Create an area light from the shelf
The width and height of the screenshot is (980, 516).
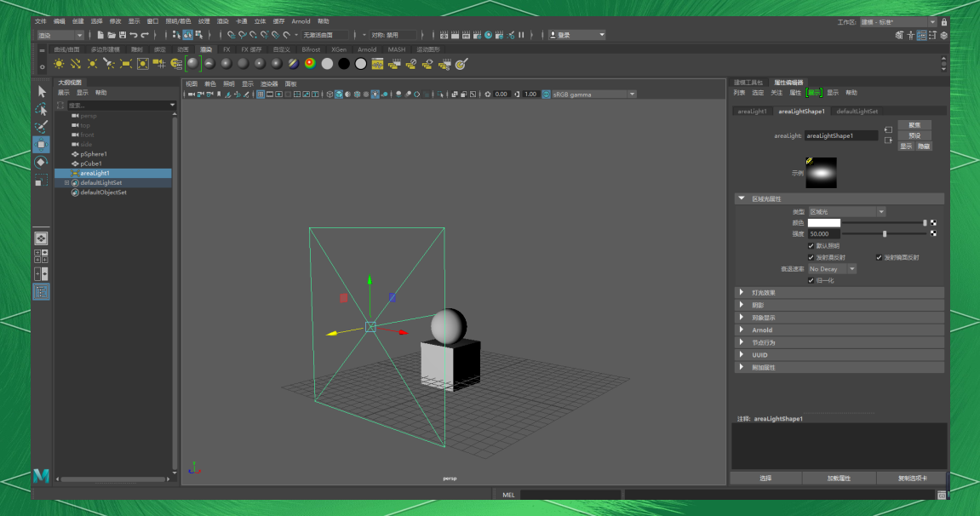tap(126, 64)
